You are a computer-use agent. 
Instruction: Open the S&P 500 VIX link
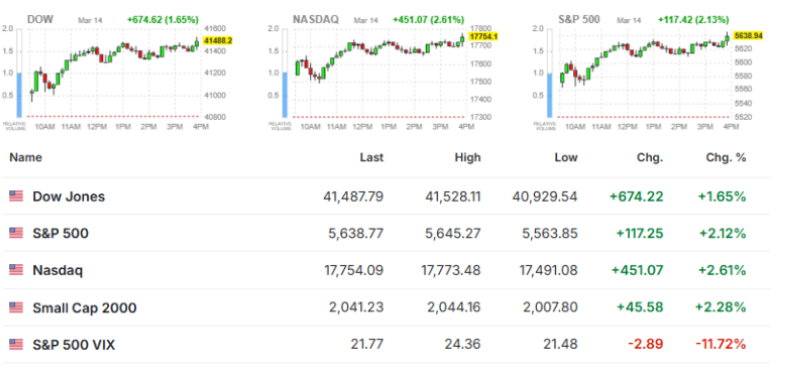74,345
